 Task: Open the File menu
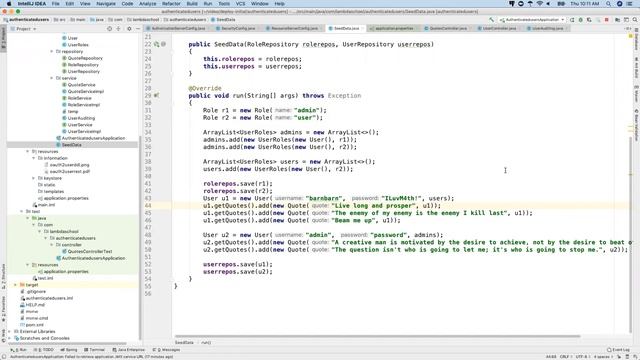click(x=56, y=4)
